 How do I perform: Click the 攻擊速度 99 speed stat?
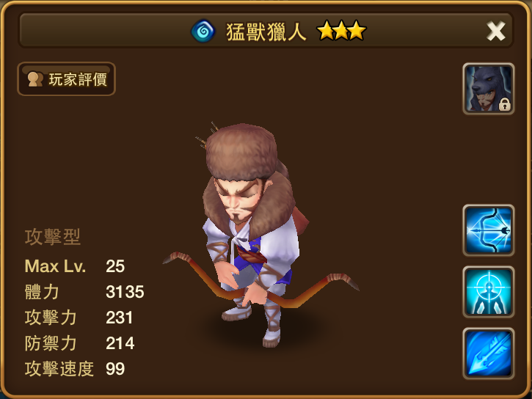tap(75, 369)
